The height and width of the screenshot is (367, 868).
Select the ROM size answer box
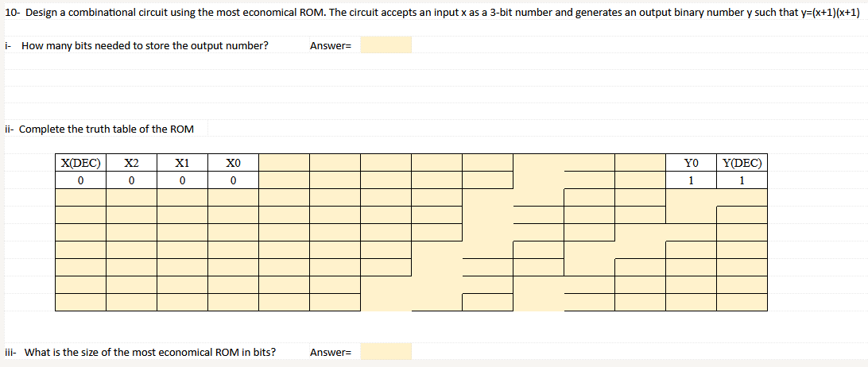[386, 351]
